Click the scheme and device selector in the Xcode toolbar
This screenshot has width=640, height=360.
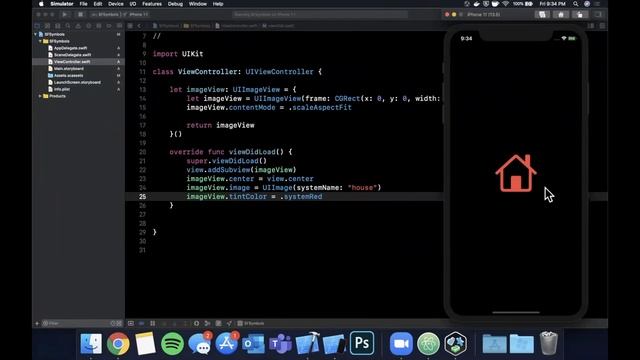(119, 14)
